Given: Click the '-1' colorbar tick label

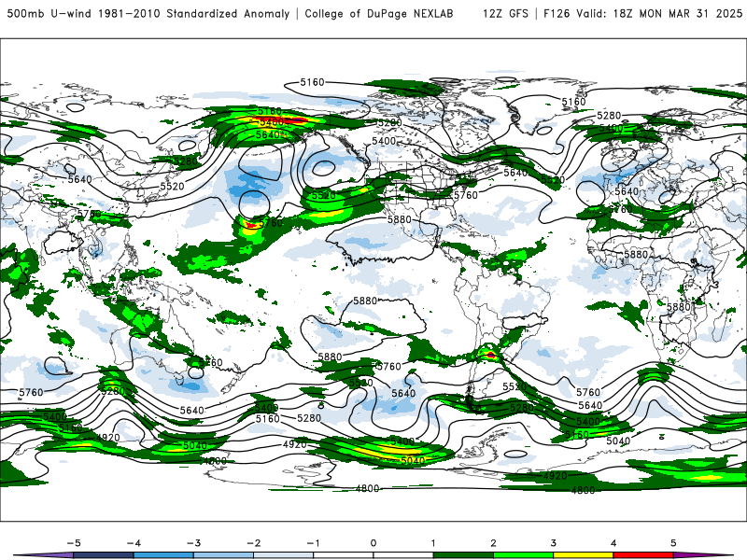Looking at the screenshot, I should pos(313,543).
